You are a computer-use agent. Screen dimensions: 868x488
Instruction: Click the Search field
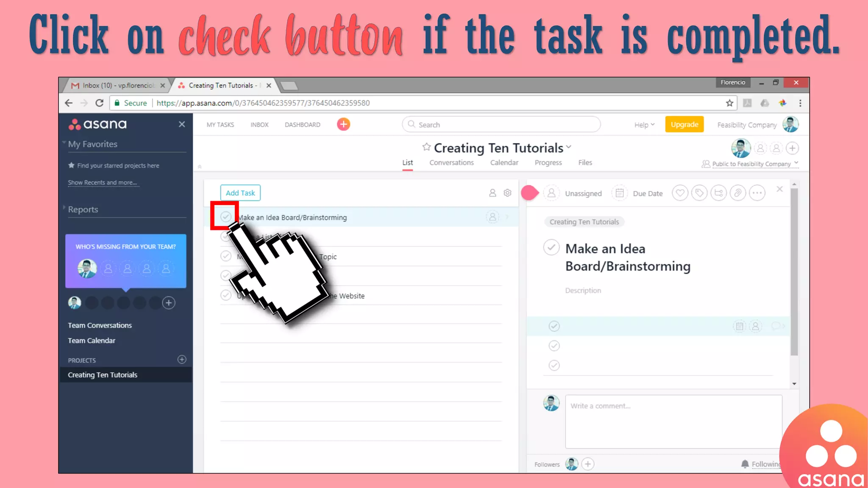(x=501, y=125)
